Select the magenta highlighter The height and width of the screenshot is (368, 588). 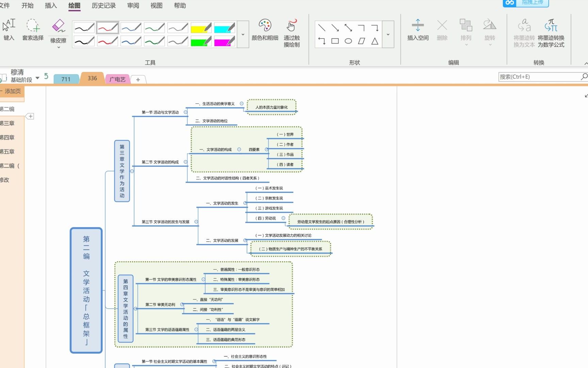(225, 41)
